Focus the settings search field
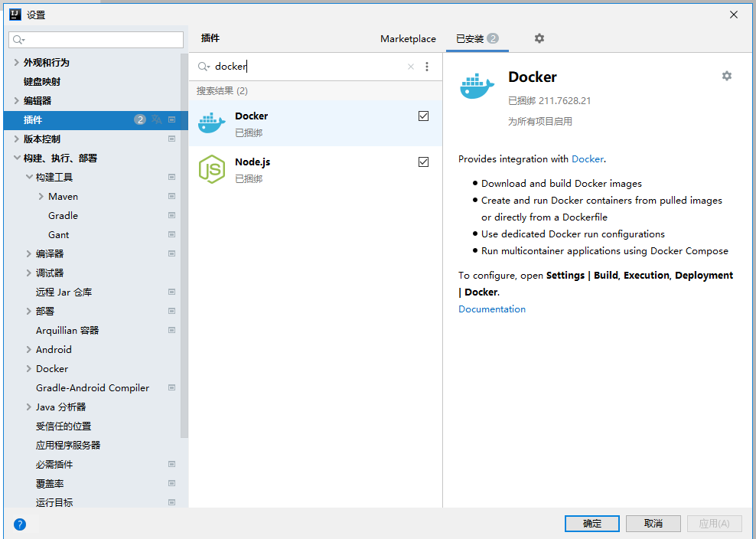756x539 pixels. click(x=96, y=40)
